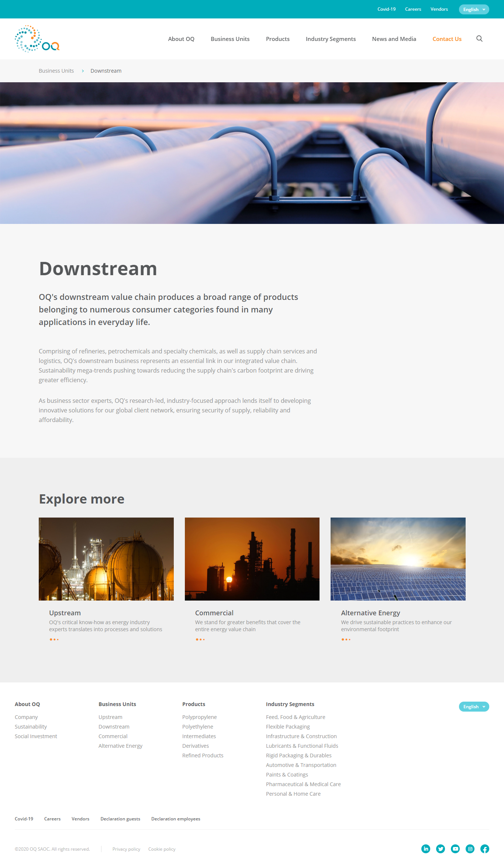
Task: Open the Alternative Energy solar panel thumbnail
Action: coord(398,559)
